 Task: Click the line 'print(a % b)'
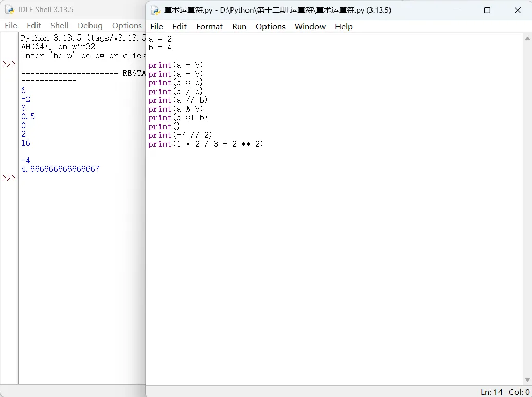click(x=175, y=109)
